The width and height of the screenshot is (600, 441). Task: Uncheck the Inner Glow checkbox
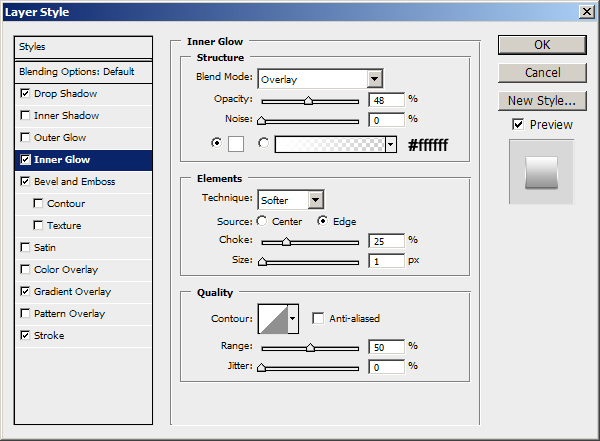(25, 159)
